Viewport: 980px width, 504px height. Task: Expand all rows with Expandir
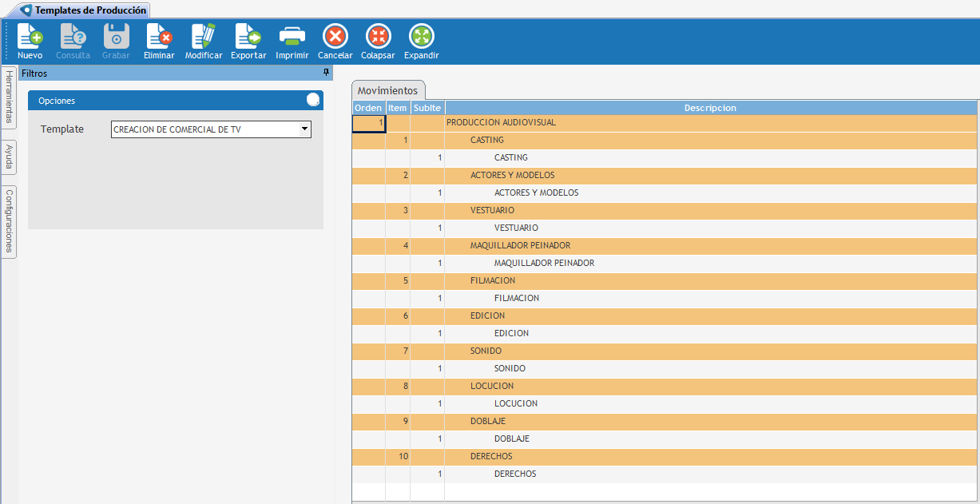tap(421, 37)
